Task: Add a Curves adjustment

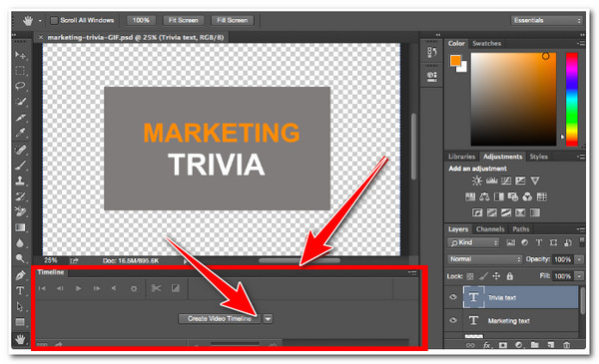Action: click(x=506, y=181)
